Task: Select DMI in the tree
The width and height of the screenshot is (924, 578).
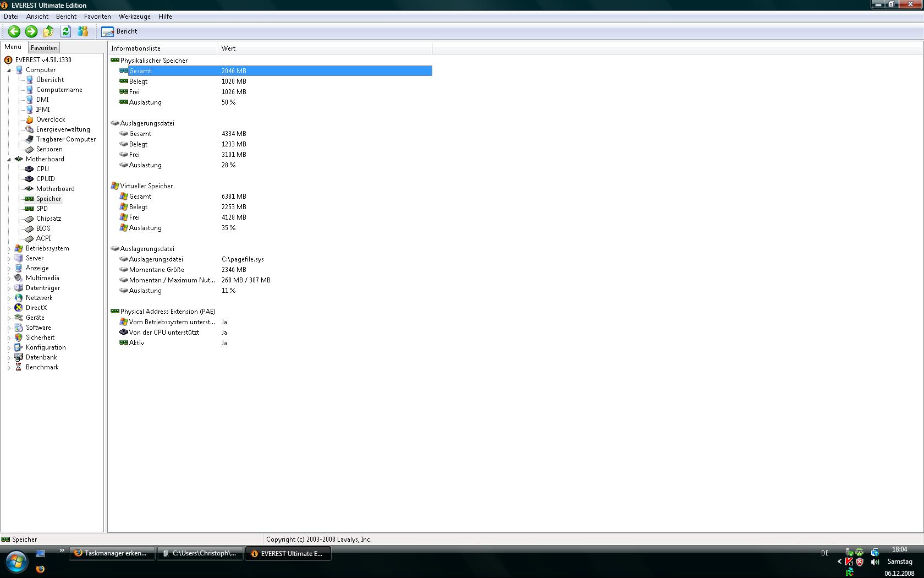Action: tap(42, 100)
